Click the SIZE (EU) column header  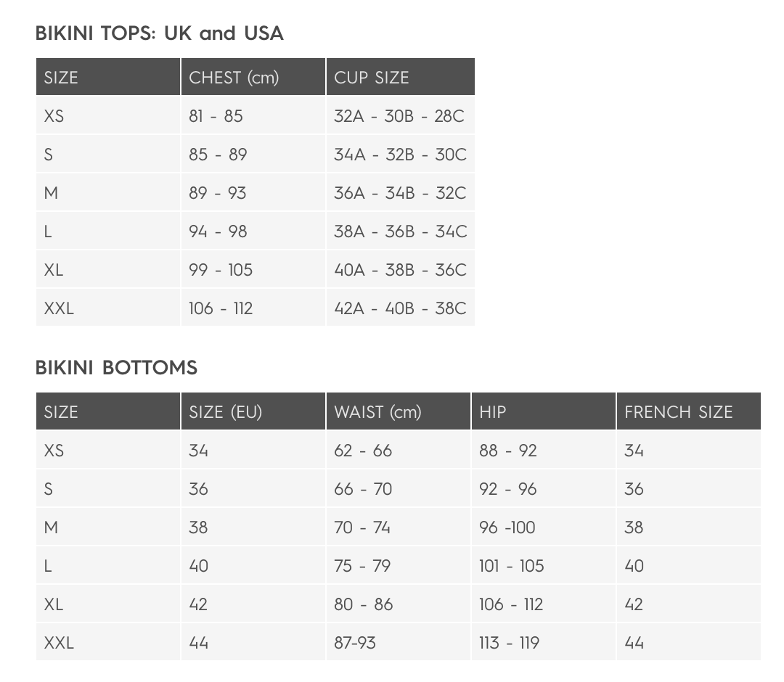tap(225, 412)
